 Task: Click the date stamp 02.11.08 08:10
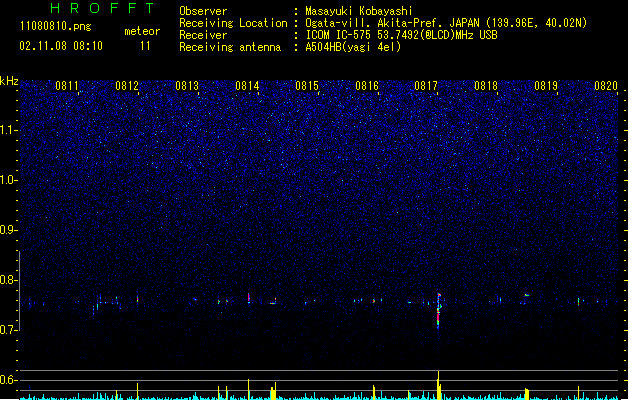61,46
